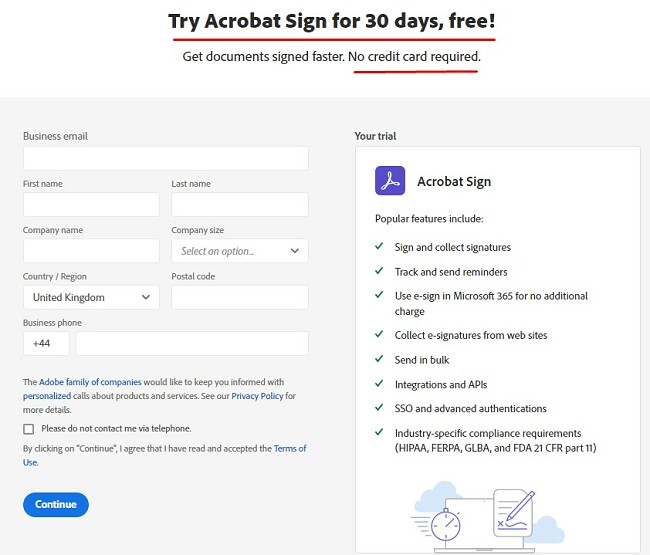The image size is (650, 555).
Task: Click the checkmark next to Send in bulk
Action: [x=379, y=359]
